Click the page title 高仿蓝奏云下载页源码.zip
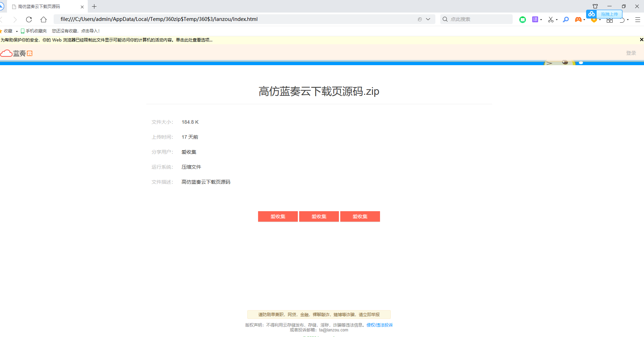Image resolution: width=644 pixels, height=337 pixels. (319, 91)
